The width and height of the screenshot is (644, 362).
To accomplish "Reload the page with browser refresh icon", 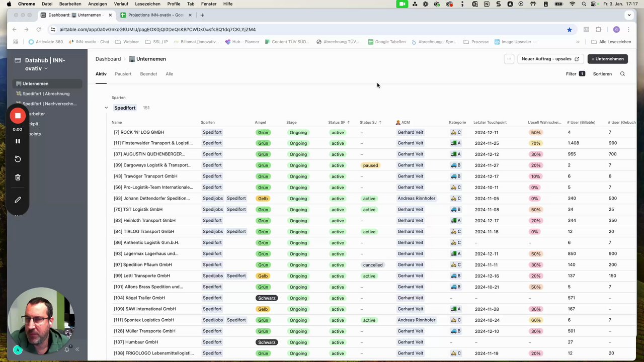I will coord(38,29).
